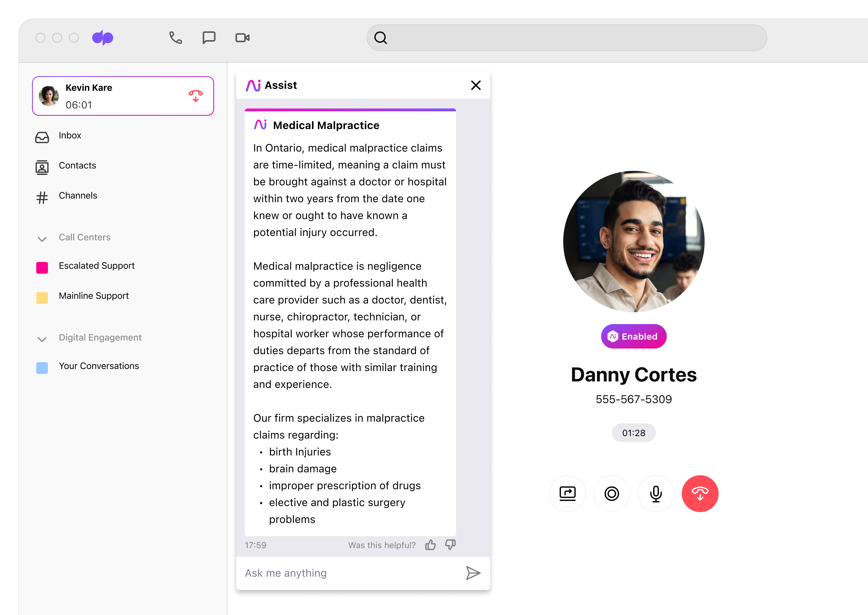This screenshot has height=615, width=868.
Task: Open the messages chat icon
Action: [x=209, y=37]
